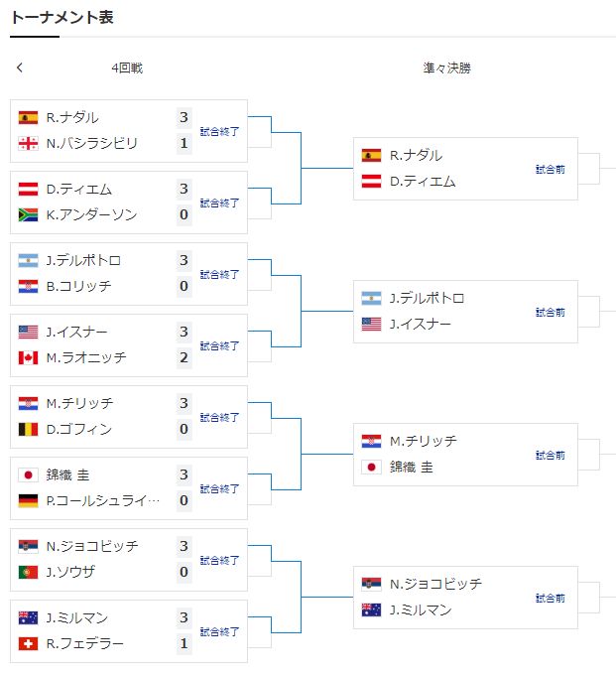
Task: Open 試合終了 link for イスナー vs ラオニッチ
Action: tap(219, 345)
